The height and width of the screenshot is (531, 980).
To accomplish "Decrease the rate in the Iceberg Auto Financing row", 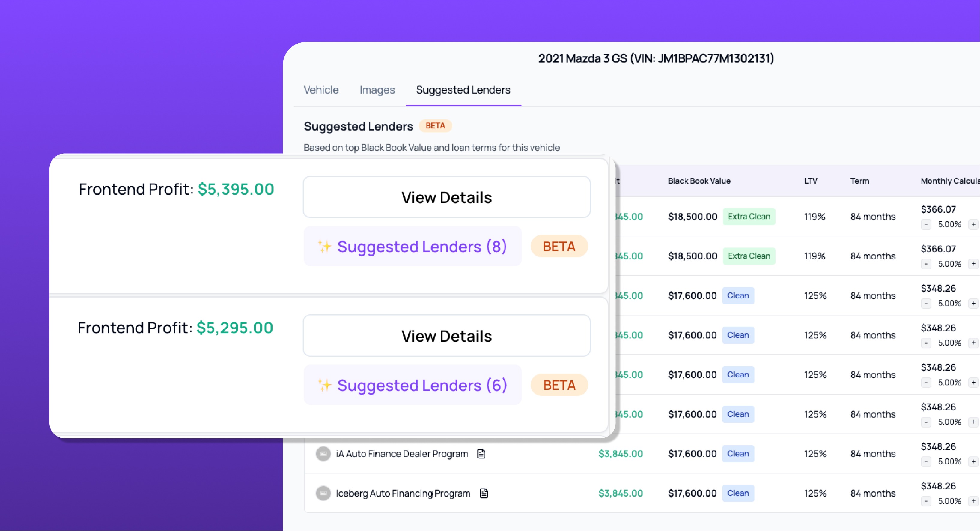I will click(926, 501).
